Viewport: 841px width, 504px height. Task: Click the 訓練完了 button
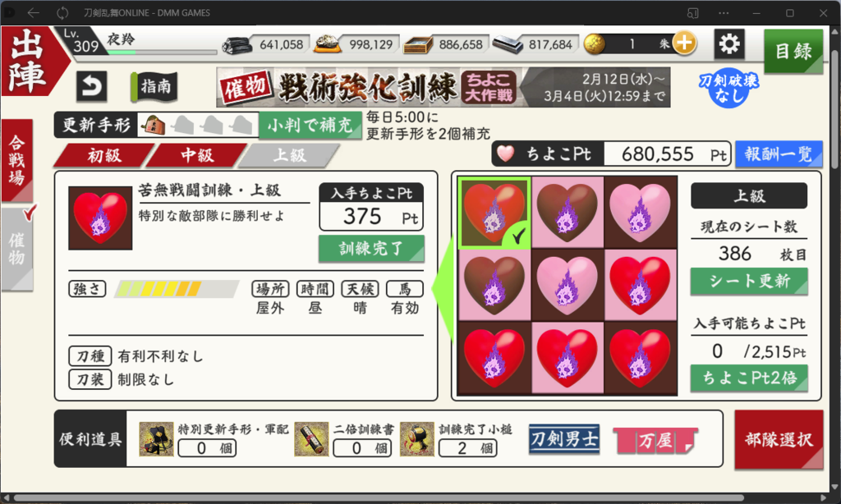371,249
